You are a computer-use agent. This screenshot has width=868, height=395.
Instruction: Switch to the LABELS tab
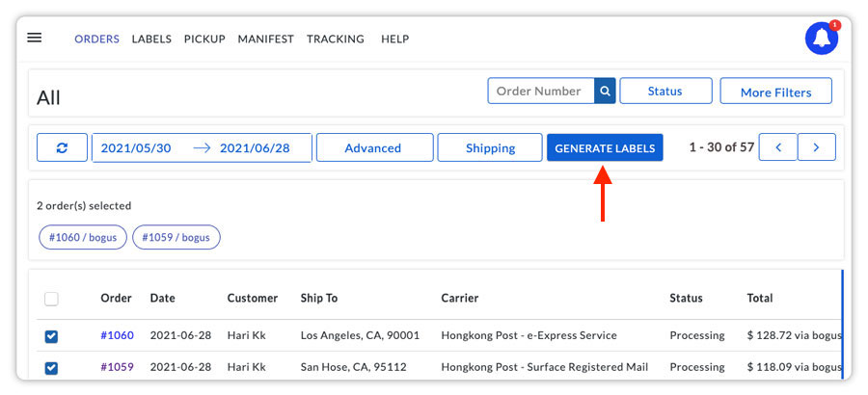click(x=151, y=39)
